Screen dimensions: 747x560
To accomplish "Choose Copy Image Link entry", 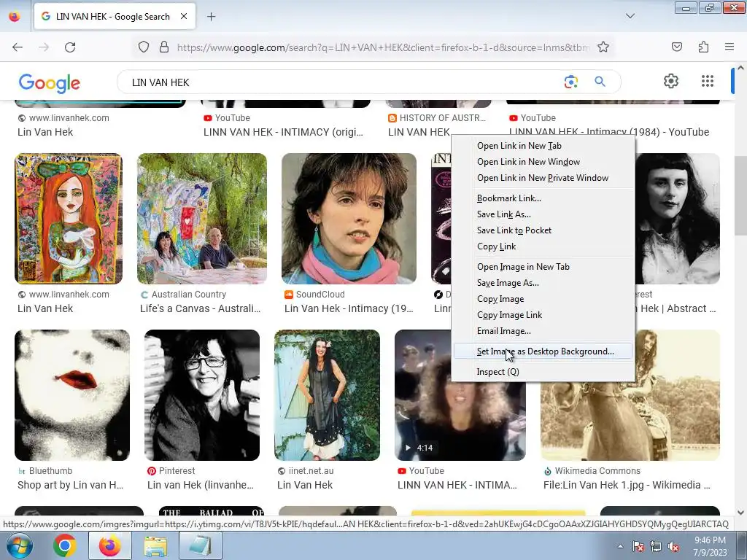I will (x=543, y=315).
